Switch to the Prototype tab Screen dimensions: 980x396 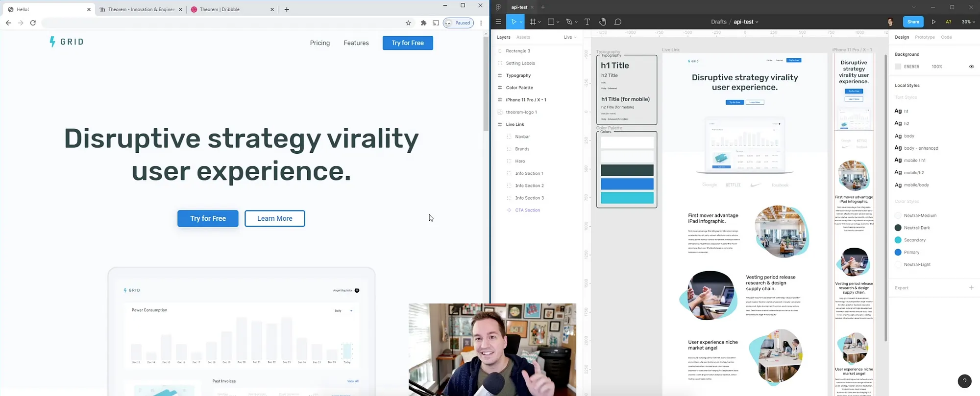(925, 37)
